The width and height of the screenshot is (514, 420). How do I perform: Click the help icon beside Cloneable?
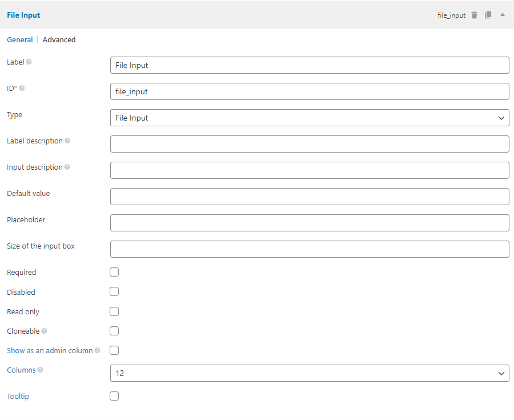pyautogui.click(x=45, y=331)
